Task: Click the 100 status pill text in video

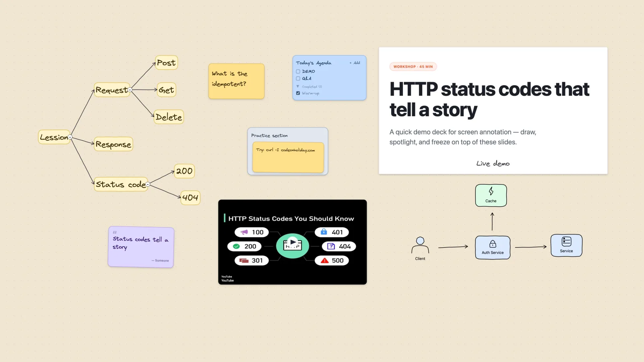Action: coord(258,232)
